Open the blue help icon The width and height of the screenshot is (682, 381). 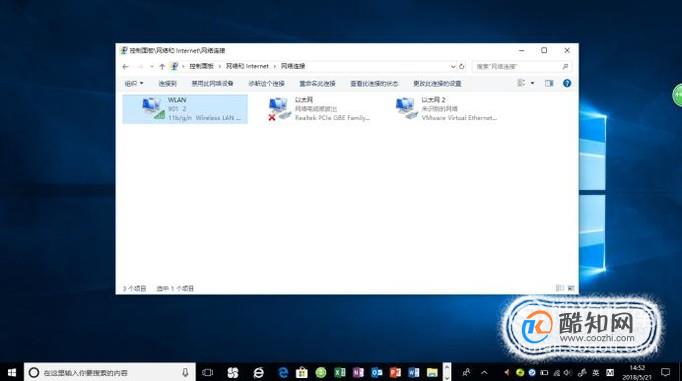(x=567, y=83)
